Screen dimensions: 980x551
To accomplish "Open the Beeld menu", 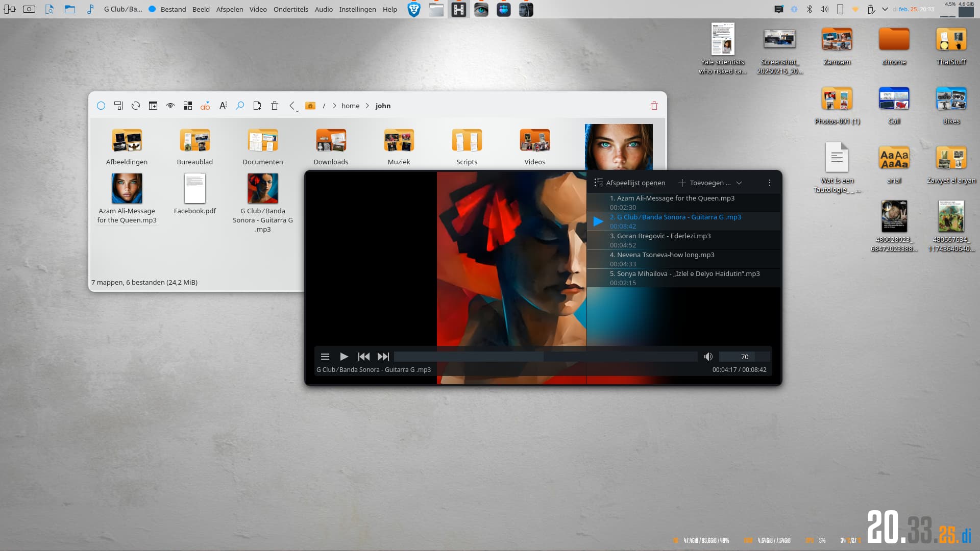I will 201,9.
